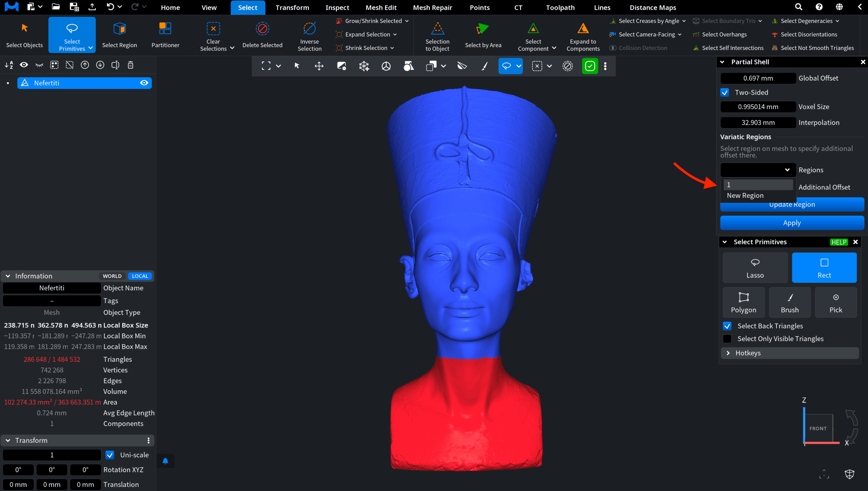The height and width of the screenshot is (491, 868).
Task: Open the Home tab
Action: (x=170, y=7)
